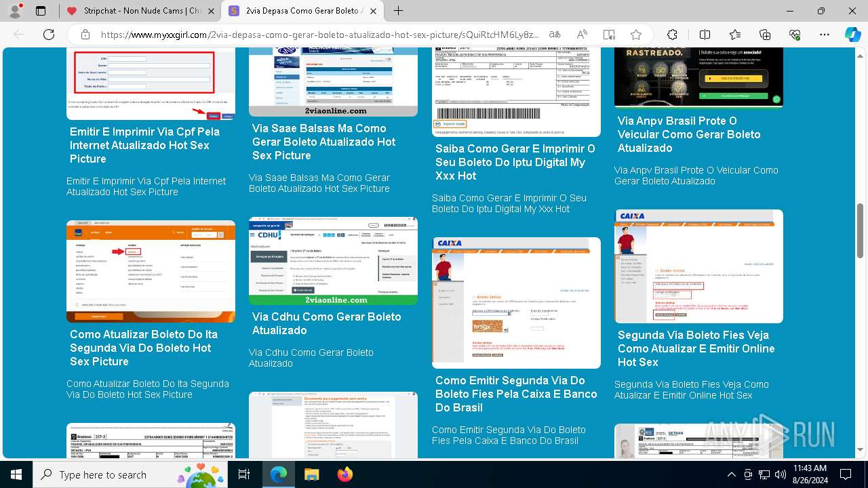Open 'Como Atualizar Boleto Do Ita' heading link
This screenshot has width=868, height=488.
pyautogui.click(x=143, y=348)
